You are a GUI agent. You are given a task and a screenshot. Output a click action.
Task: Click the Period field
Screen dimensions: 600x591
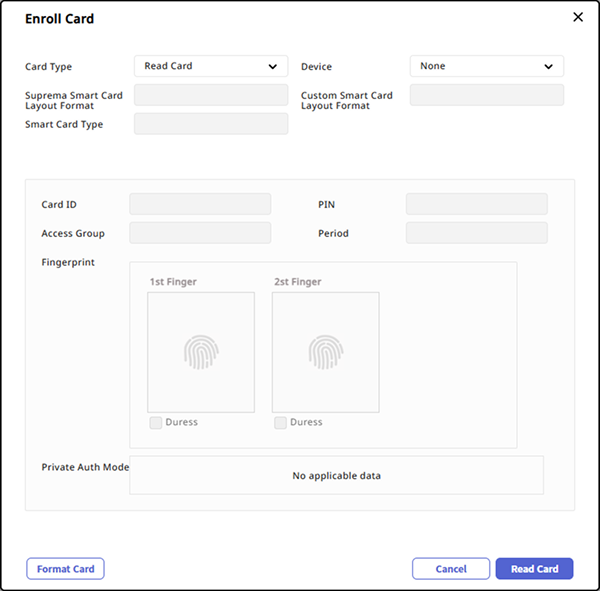tap(476, 233)
